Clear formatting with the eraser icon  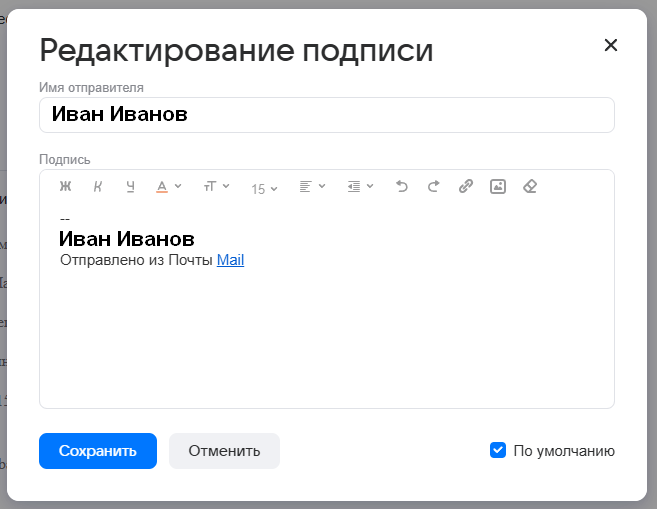tap(531, 186)
